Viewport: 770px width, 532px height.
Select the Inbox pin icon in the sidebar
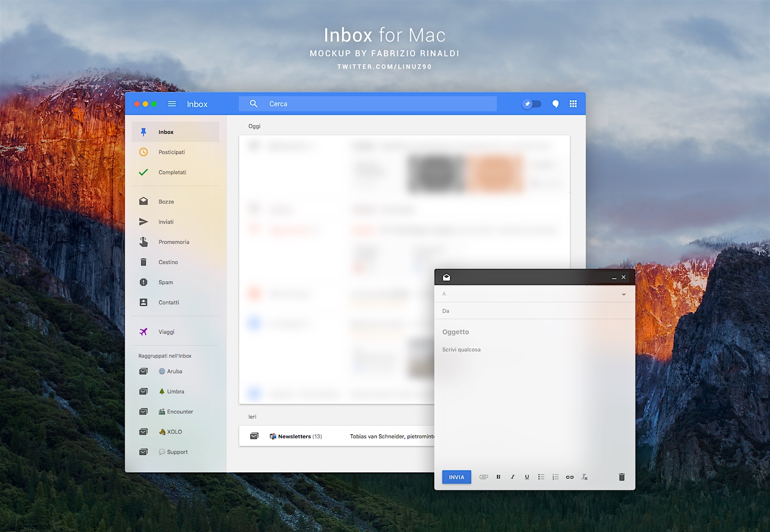click(144, 132)
